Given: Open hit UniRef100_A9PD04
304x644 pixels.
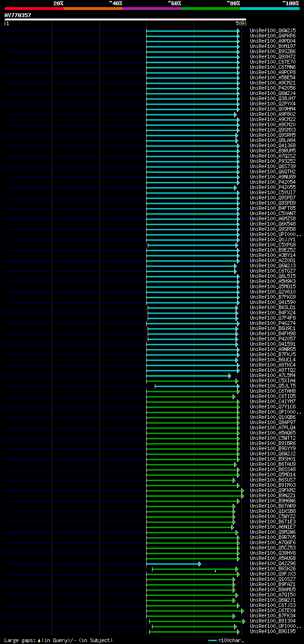Looking at the screenshot, I should click(x=273, y=41).
